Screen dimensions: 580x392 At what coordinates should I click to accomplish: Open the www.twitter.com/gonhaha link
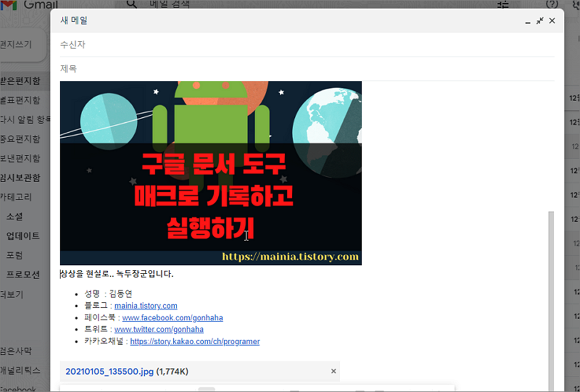coord(159,329)
